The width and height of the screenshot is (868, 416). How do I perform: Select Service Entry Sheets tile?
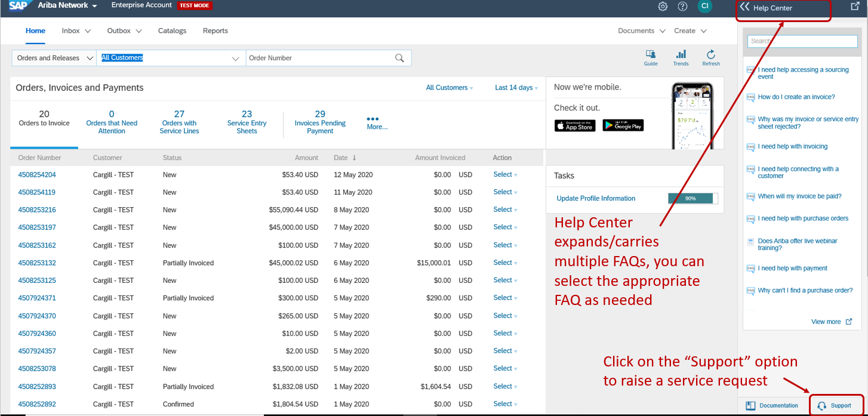[247, 122]
